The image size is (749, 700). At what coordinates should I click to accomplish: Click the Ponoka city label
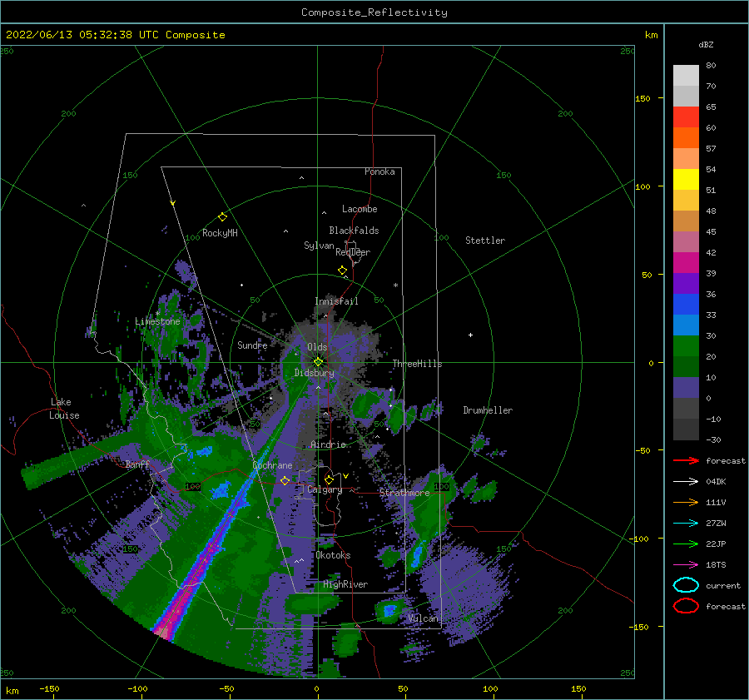pos(379,171)
